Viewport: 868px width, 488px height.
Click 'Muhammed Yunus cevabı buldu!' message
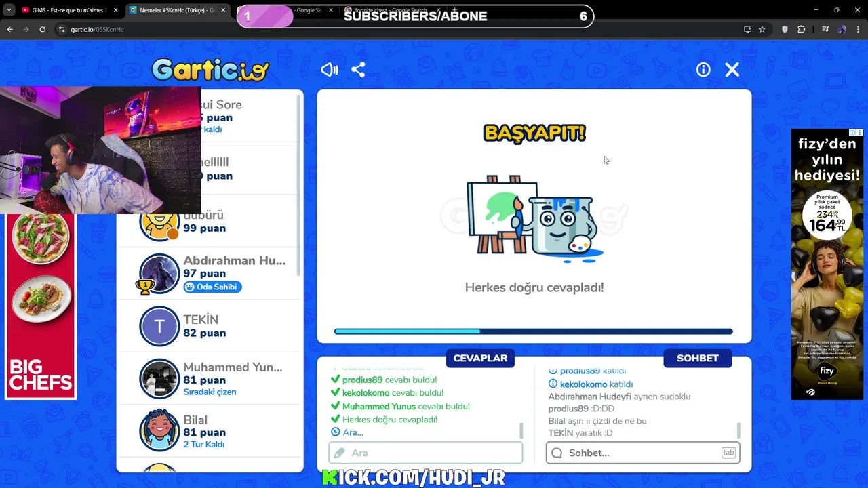pyautogui.click(x=406, y=407)
